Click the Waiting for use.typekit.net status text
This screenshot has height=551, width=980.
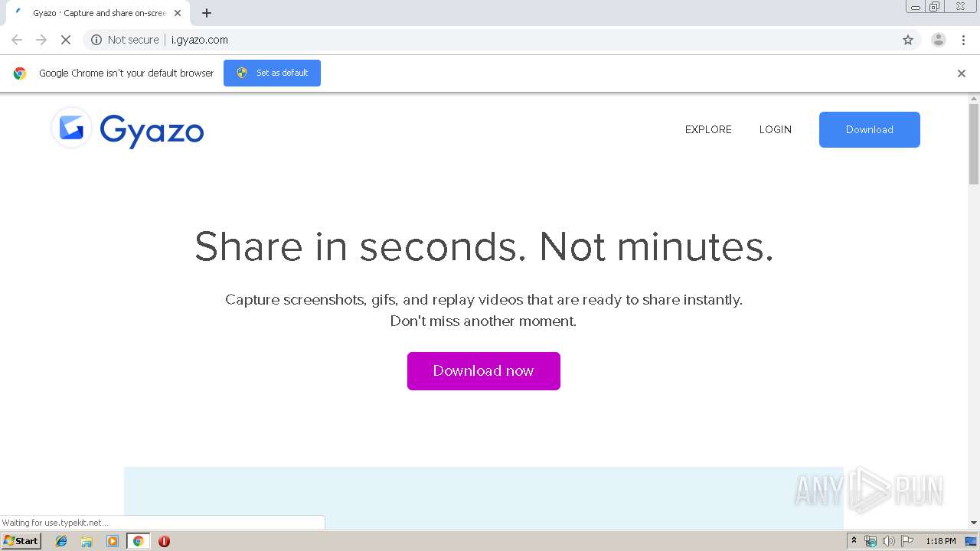click(x=54, y=523)
